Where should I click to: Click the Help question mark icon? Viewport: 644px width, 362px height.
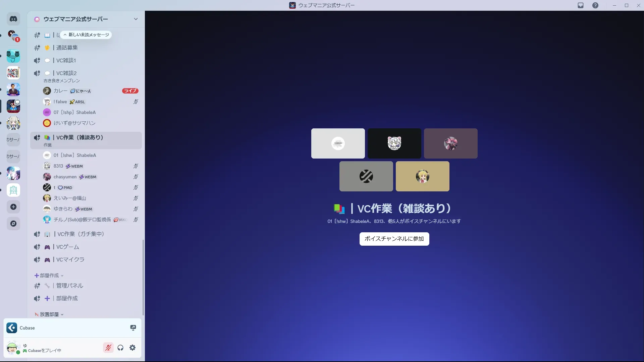point(595,5)
